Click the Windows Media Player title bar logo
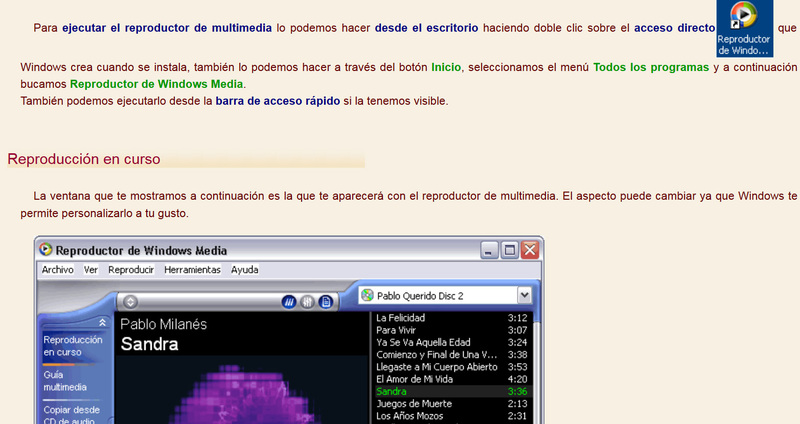Screen dimensions: 800x424 point(46,249)
